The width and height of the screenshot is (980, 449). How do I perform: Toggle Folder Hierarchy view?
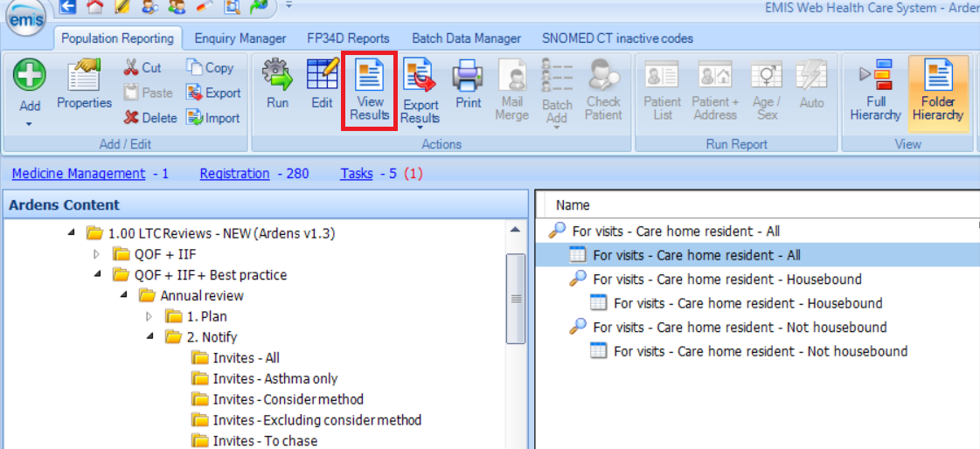(x=938, y=93)
